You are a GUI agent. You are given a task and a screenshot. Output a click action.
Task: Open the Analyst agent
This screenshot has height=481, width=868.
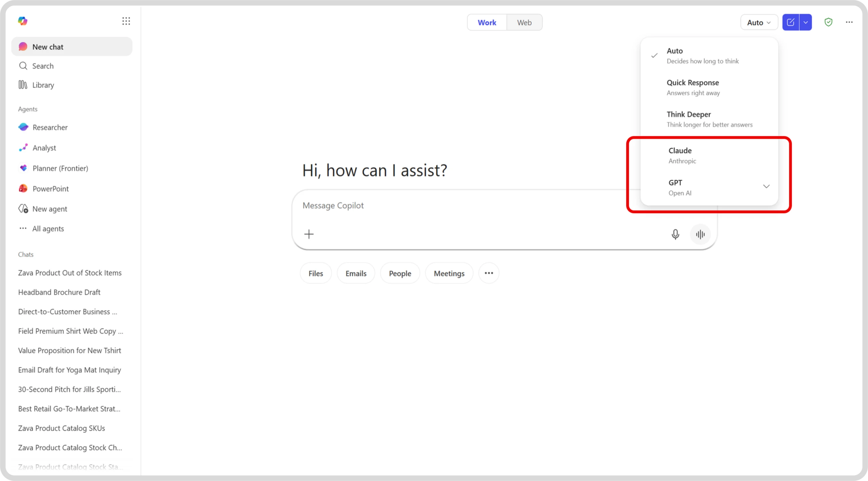(x=72, y=148)
